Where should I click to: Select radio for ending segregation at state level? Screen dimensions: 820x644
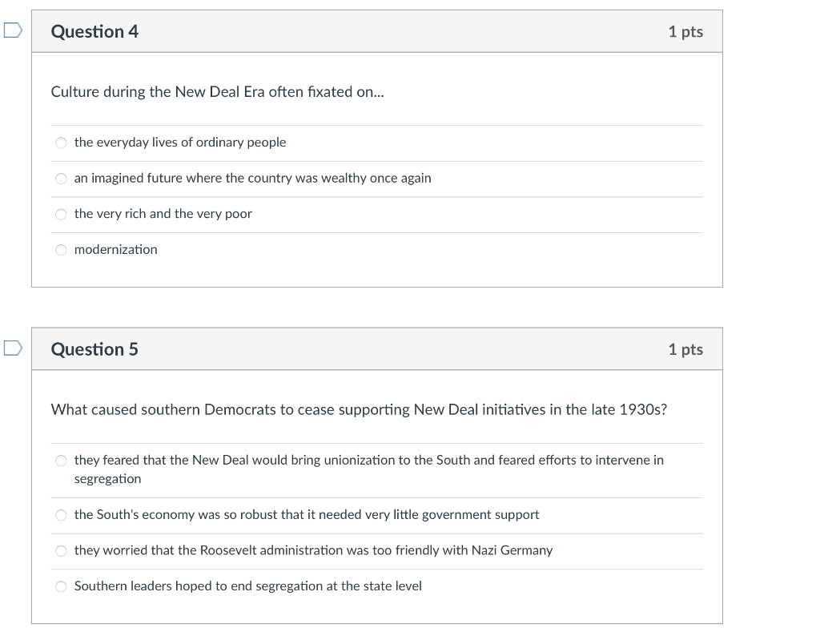pos(61,586)
